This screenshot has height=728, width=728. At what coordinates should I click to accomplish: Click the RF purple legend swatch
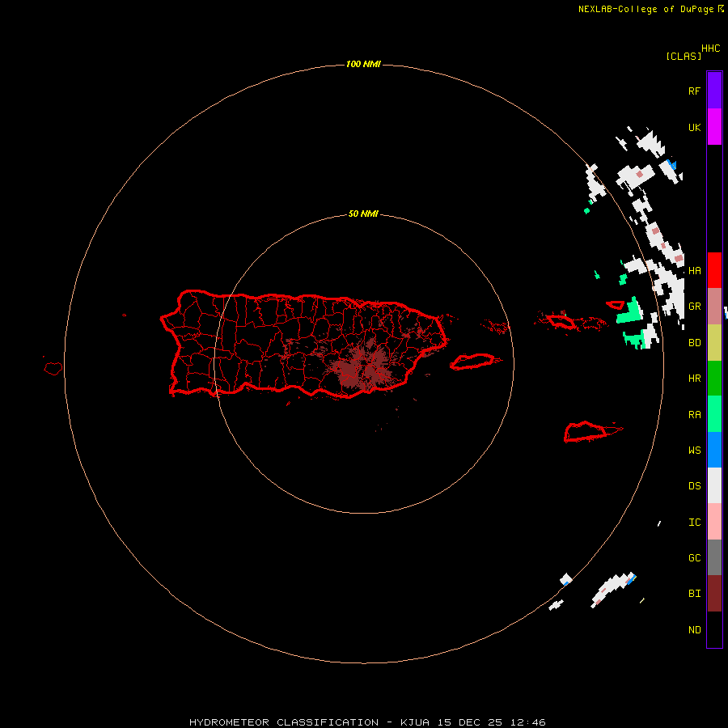(x=714, y=91)
